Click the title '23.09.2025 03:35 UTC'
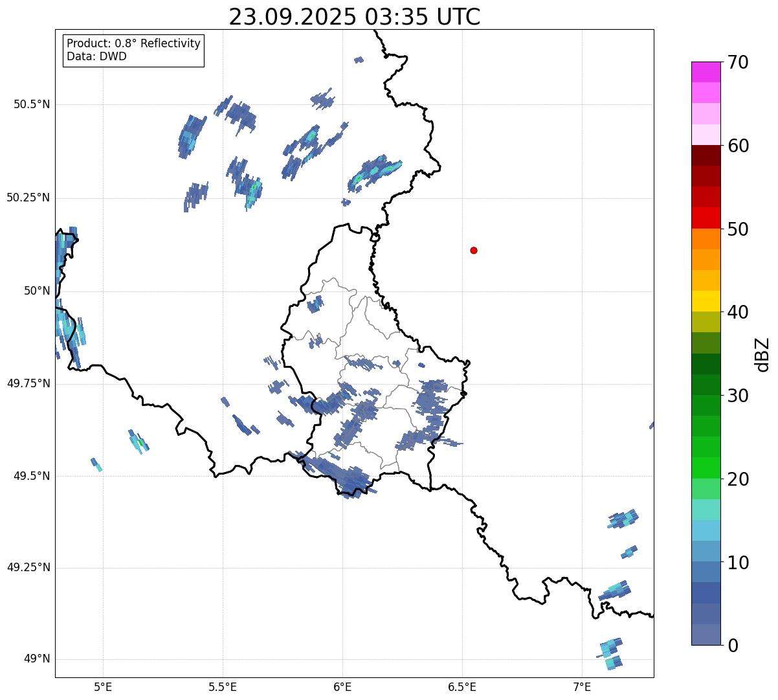This screenshot has width=778, height=700. [355, 17]
